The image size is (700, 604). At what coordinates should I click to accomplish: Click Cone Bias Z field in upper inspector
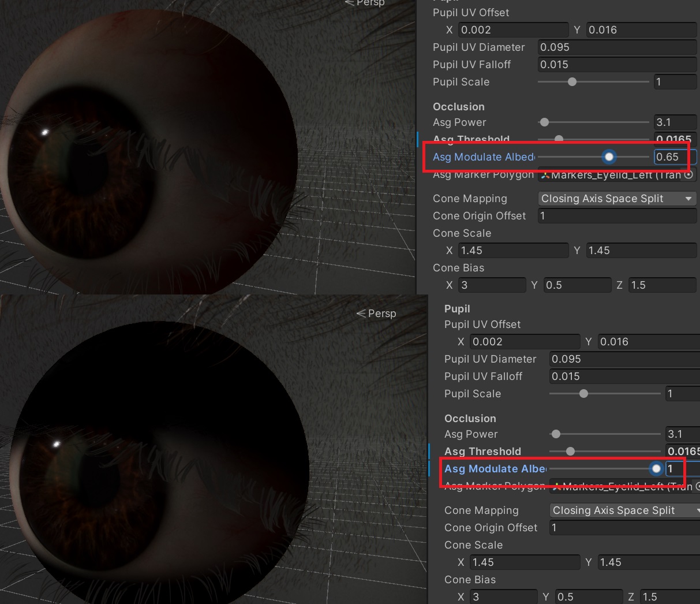[662, 285]
